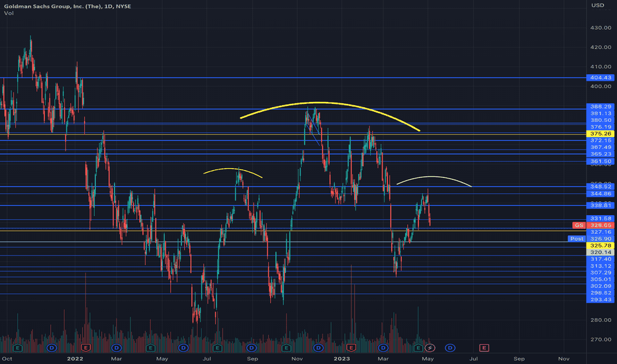Open the earnings marker just before May 2022
Viewport: 617px width, 364px height.
coord(150,348)
